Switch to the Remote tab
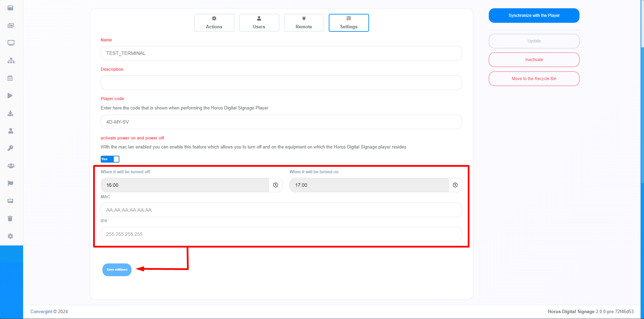 tap(304, 23)
